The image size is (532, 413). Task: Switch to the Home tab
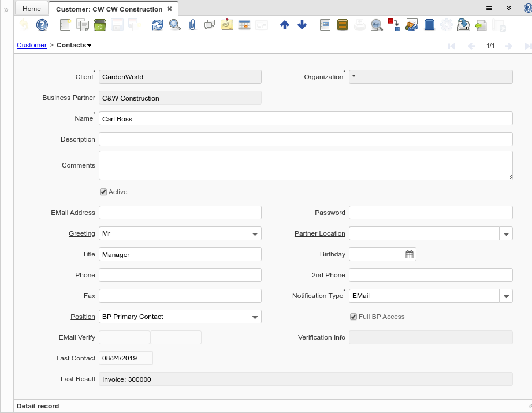pyautogui.click(x=32, y=9)
